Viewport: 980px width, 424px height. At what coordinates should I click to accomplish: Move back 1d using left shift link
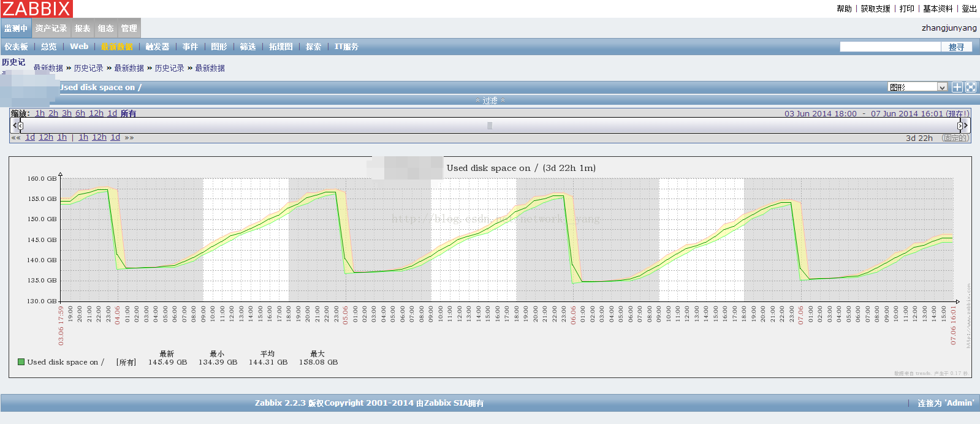click(x=30, y=138)
